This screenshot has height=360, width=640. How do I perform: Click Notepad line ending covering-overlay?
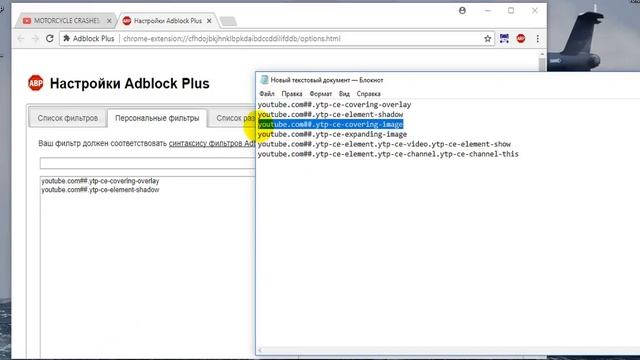point(334,104)
